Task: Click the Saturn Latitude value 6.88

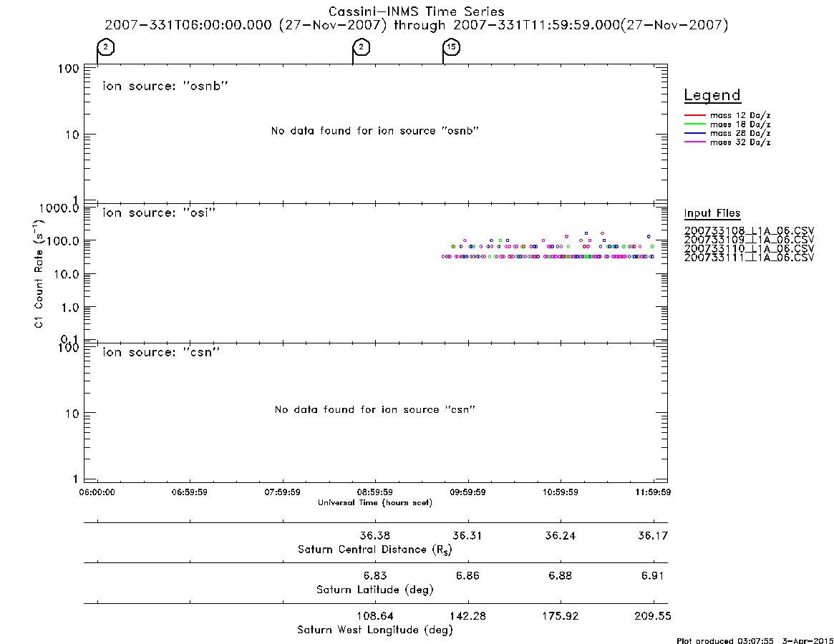Action: tap(560, 576)
